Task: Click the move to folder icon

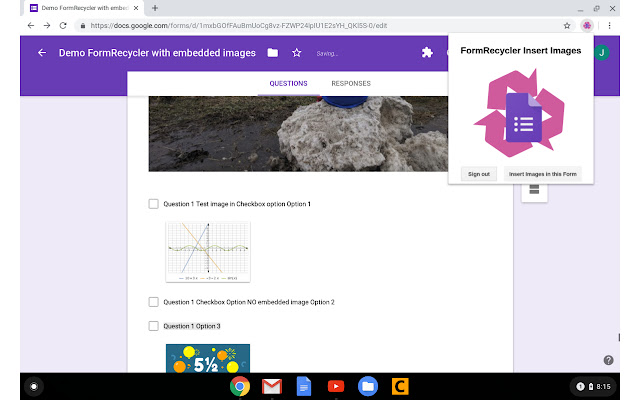Action: point(274,53)
